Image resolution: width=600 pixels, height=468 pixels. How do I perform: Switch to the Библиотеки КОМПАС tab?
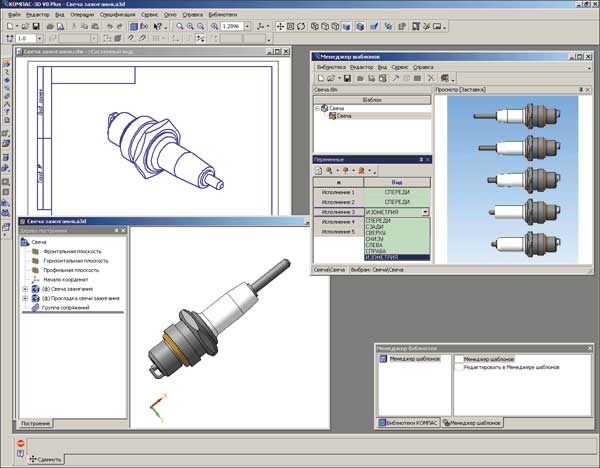(406, 424)
